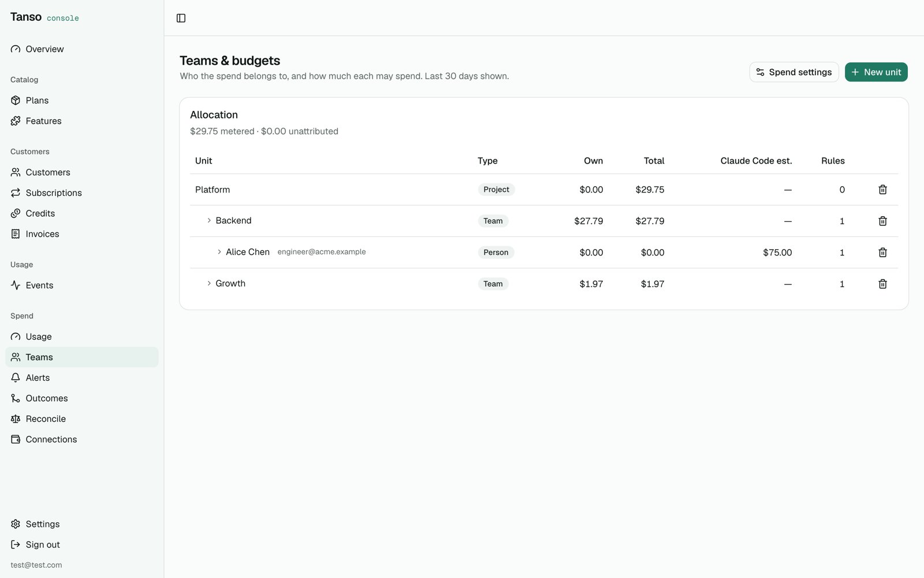Viewport: 924px width, 578px height.
Task: Click the Alerts bell icon
Action: 16,378
